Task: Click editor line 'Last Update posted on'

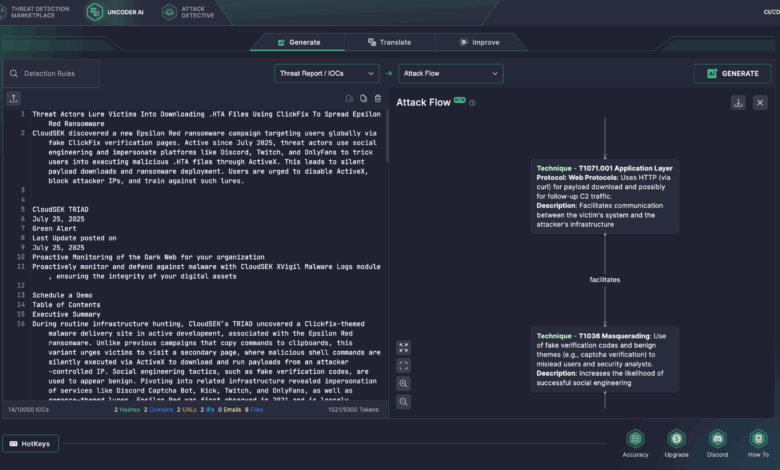Action: pyautogui.click(x=74, y=238)
